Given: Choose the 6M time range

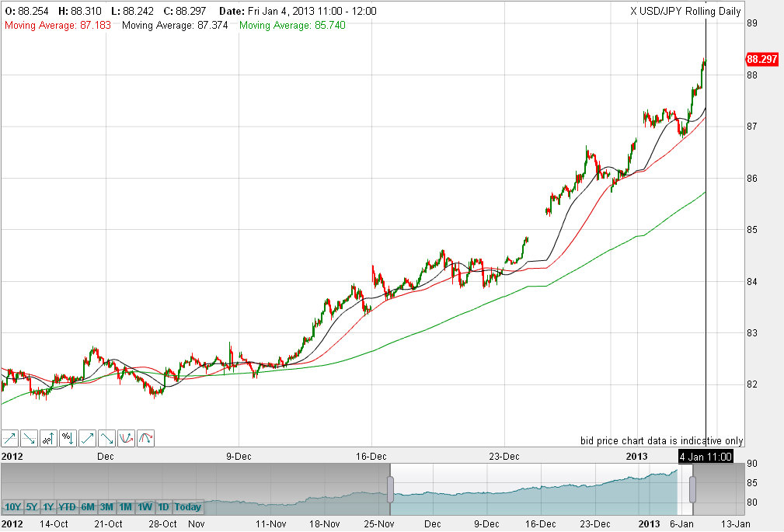Looking at the screenshot, I should point(88,507).
